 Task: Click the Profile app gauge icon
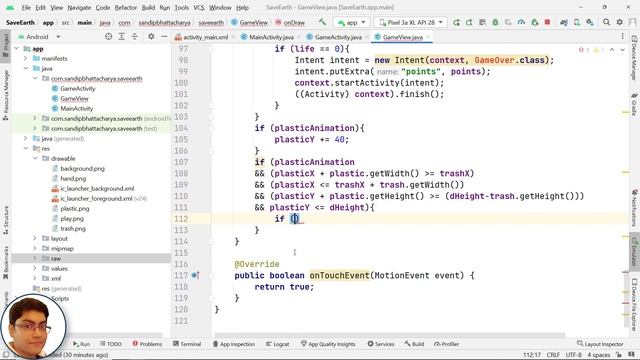(x=521, y=22)
